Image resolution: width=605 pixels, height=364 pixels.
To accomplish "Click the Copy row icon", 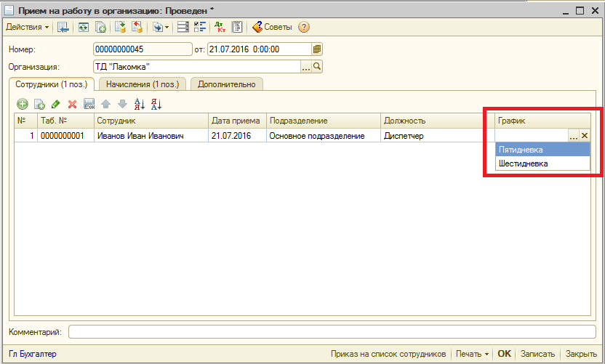I will [x=39, y=105].
